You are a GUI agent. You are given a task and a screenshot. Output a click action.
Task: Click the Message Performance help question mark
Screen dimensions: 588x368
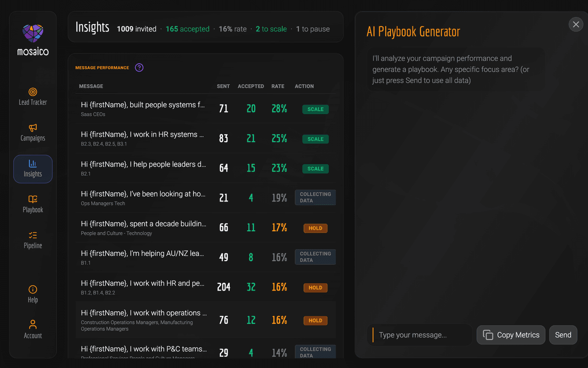click(139, 68)
